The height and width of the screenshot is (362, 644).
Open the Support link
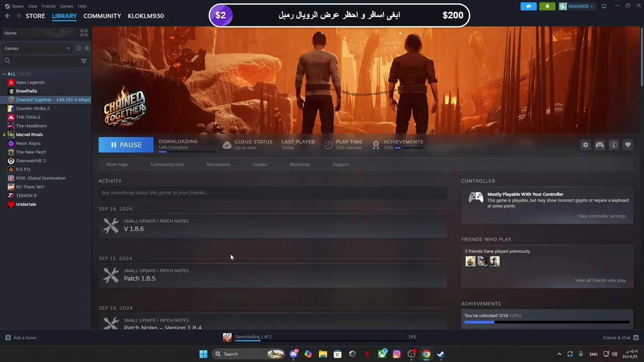[x=341, y=164]
